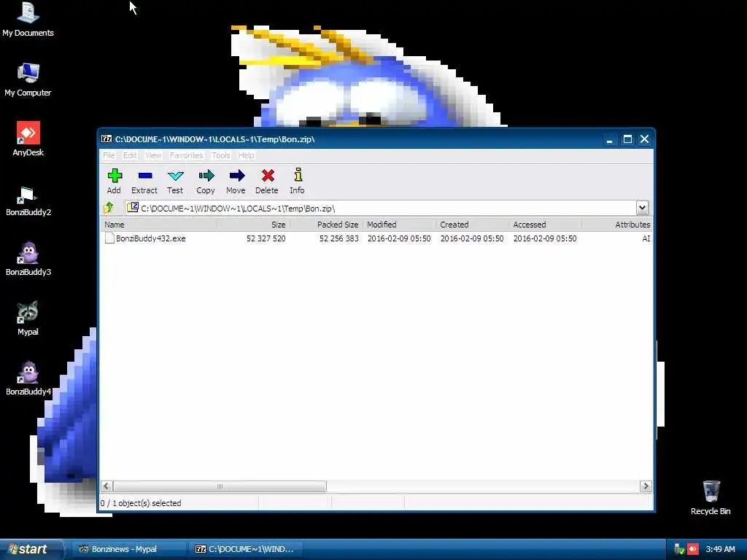The height and width of the screenshot is (560, 747).
Task: Click the scroll right arrow
Action: click(x=646, y=486)
